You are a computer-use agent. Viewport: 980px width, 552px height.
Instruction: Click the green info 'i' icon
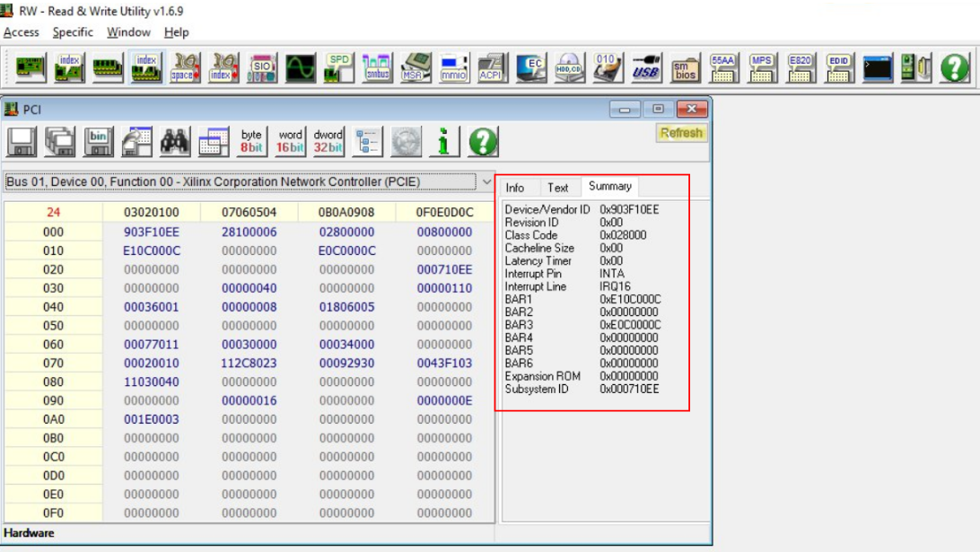pyautogui.click(x=443, y=141)
